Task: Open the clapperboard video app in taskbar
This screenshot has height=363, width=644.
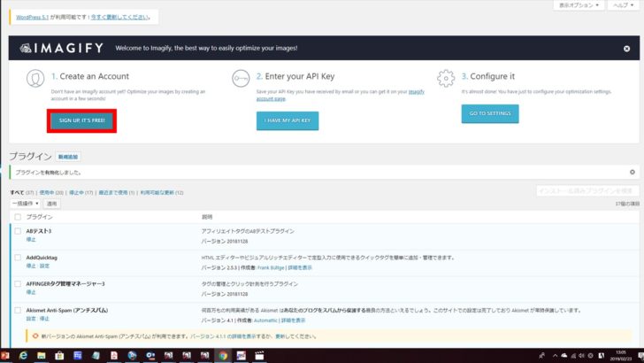Action: [259, 356]
